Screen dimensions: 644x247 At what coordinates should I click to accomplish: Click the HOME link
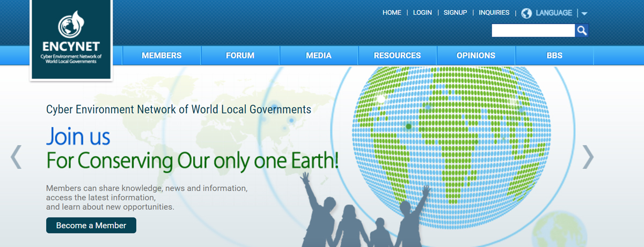[392, 13]
